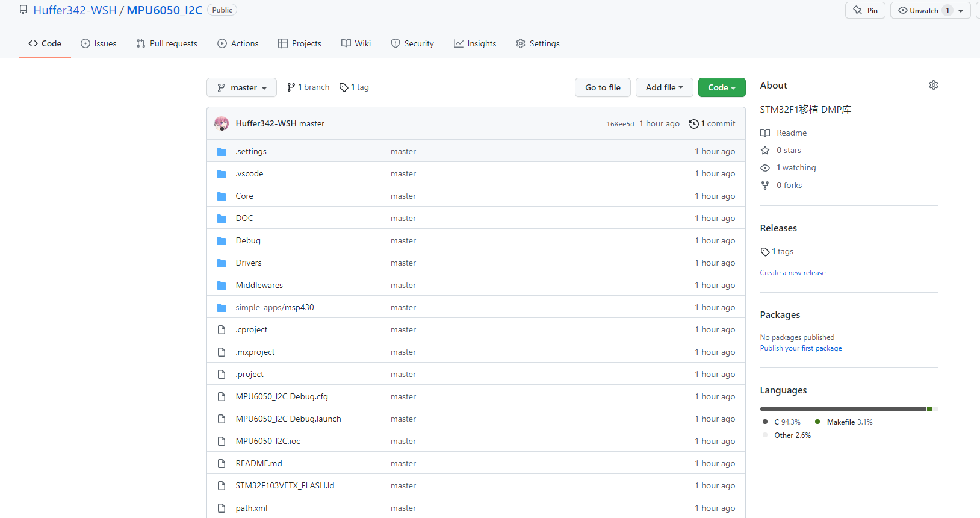The image size is (980, 518).
Task: Open the .vscode folder
Action: [x=249, y=173]
